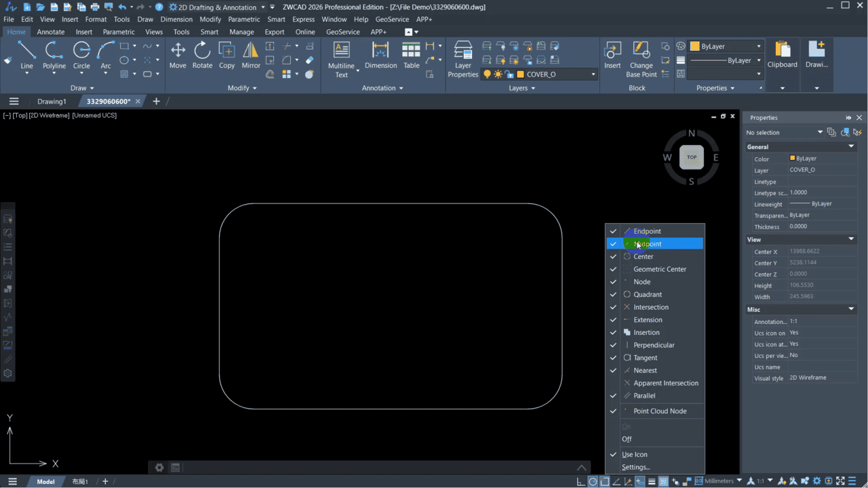Toggle Point Cloud Node snap
This screenshot has height=488, width=868.
click(655, 411)
